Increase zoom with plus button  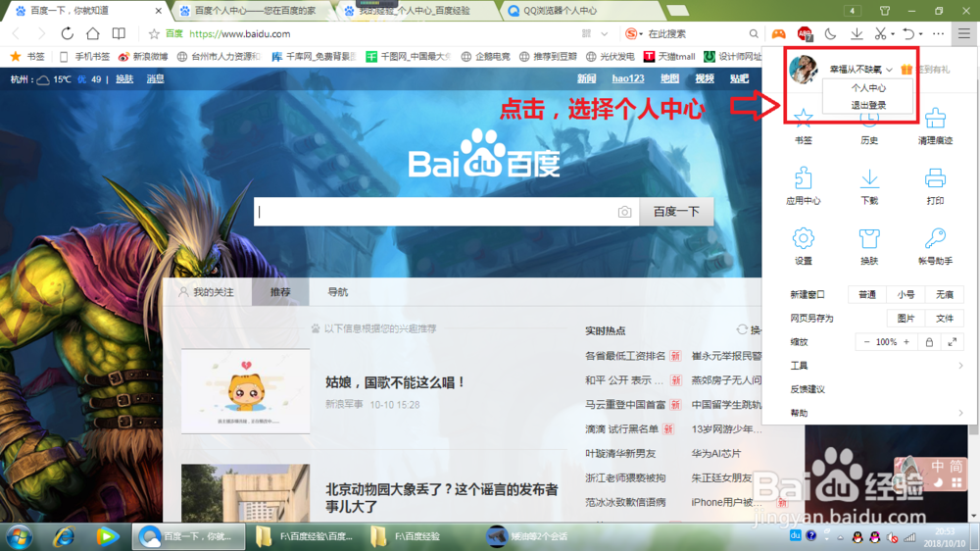click(x=906, y=342)
